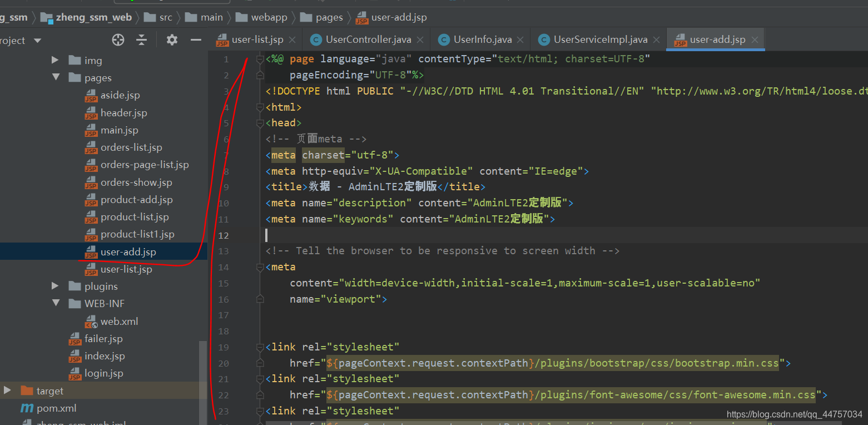Click line number 16 in gutter
This screenshot has height=425, width=868.
[223, 299]
